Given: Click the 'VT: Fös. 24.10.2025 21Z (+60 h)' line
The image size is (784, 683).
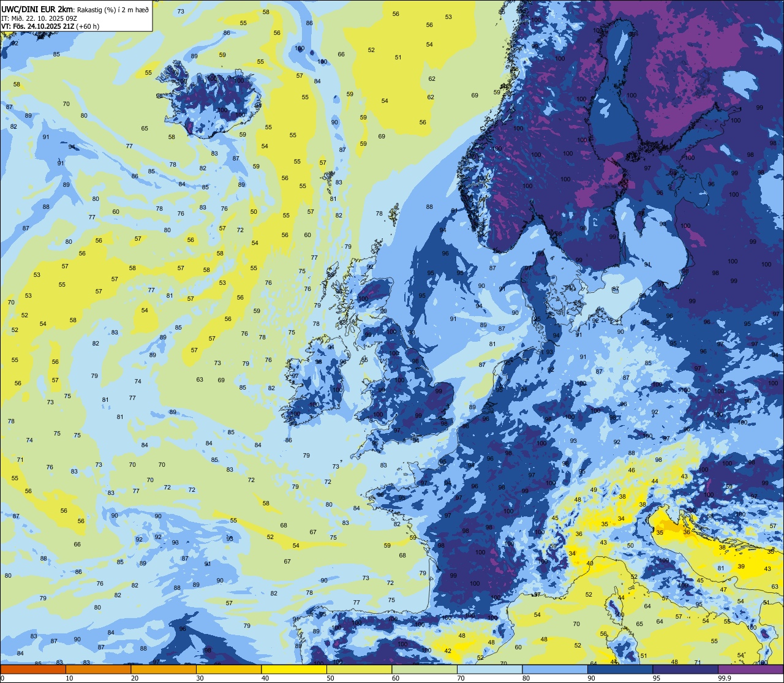Looking at the screenshot, I should 50,26.
